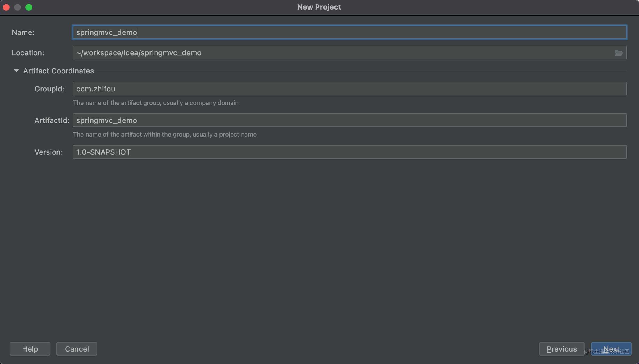Click the ArtifactId label
Viewport: 639px width, 364px height.
point(52,120)
